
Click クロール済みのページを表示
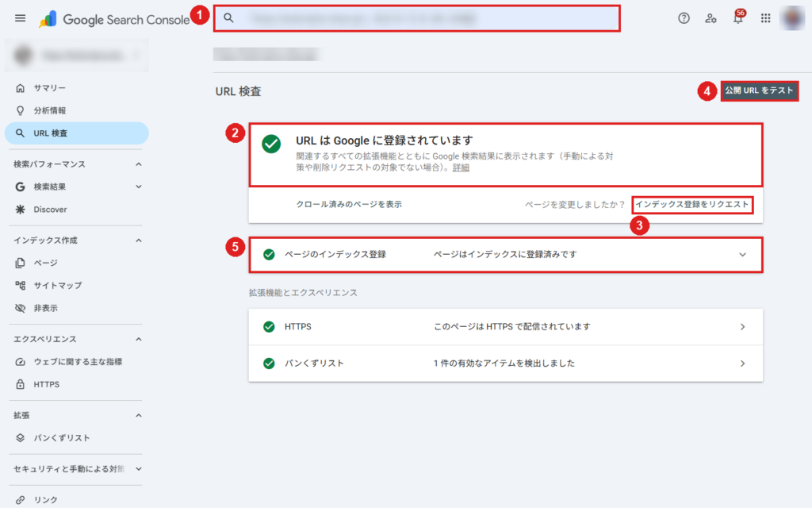349,204
